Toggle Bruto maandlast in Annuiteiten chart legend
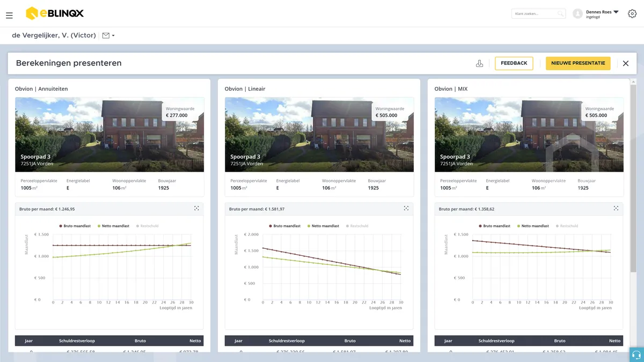Image resolution: width=644 pixels, height=362 pixels. 75,226
